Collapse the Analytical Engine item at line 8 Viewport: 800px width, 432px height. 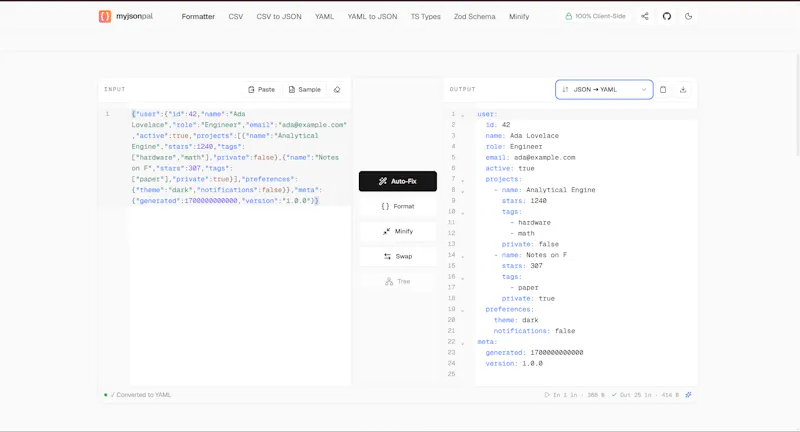463,191
